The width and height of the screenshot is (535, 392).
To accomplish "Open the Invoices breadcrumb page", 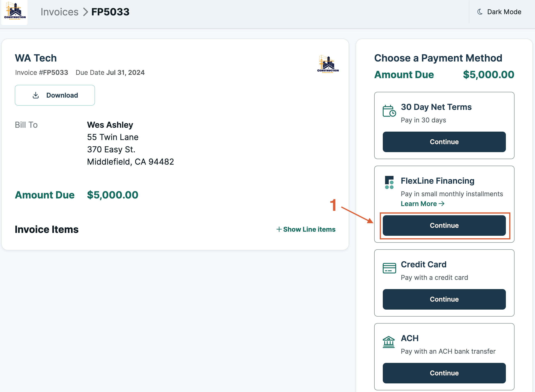I will coord(59,12).
